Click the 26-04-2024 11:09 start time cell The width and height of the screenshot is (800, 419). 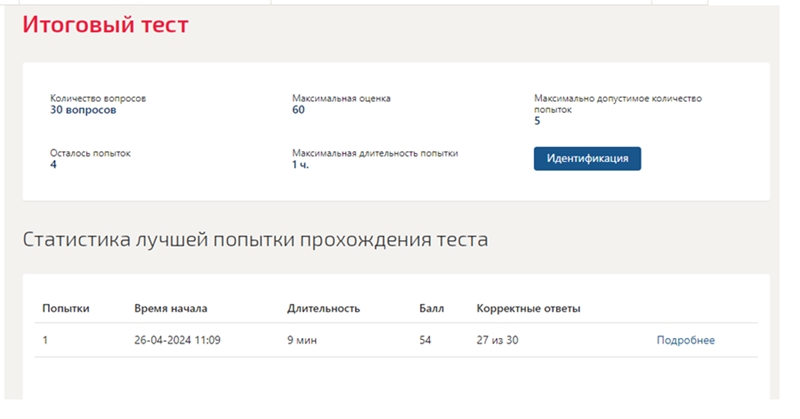tap(177, 340)
